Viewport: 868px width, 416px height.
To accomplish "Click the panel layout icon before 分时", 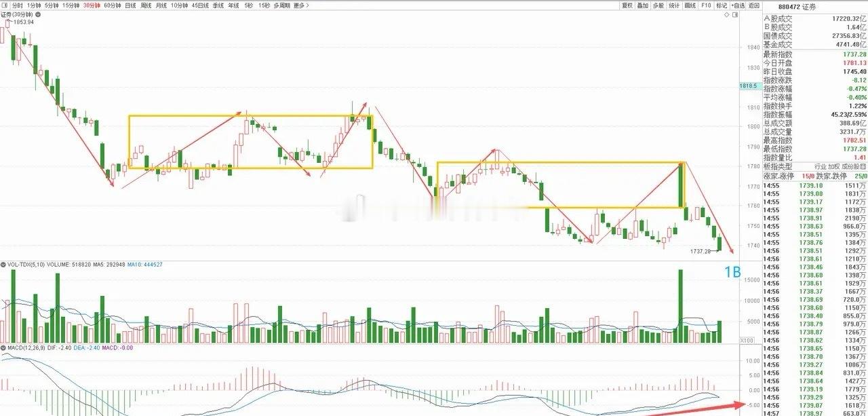I will pyautogui.click(x=5, y=5).
